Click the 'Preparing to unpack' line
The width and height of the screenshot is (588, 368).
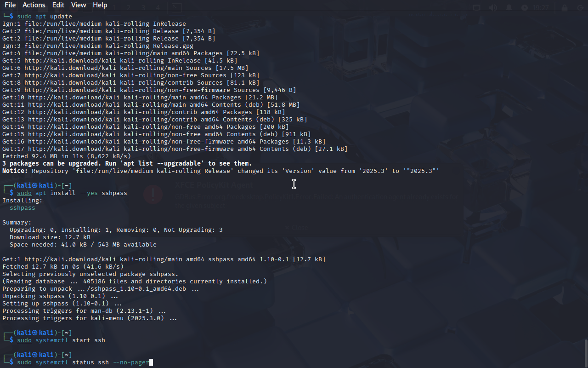click(x=101, y=289)
